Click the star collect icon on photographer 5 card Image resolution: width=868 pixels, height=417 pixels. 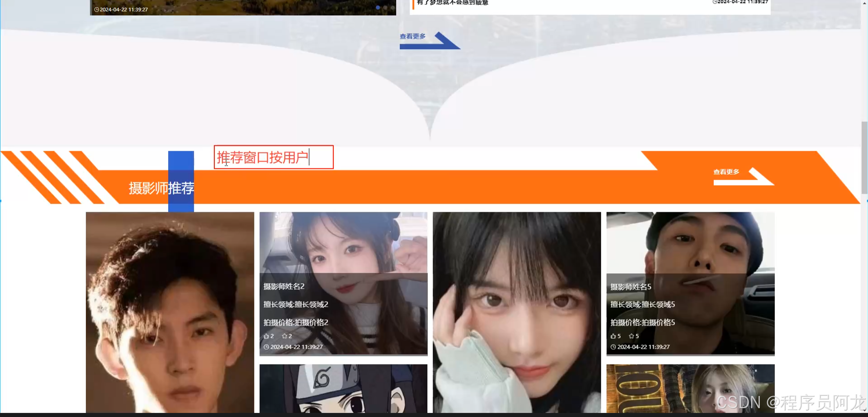631,336
